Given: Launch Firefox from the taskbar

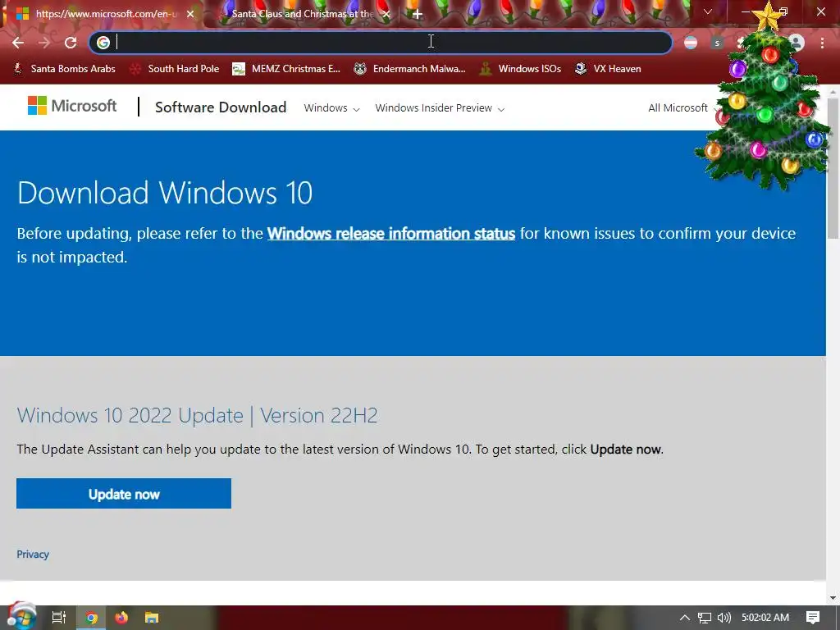Looking at the screenshot, I should point(121,618).
